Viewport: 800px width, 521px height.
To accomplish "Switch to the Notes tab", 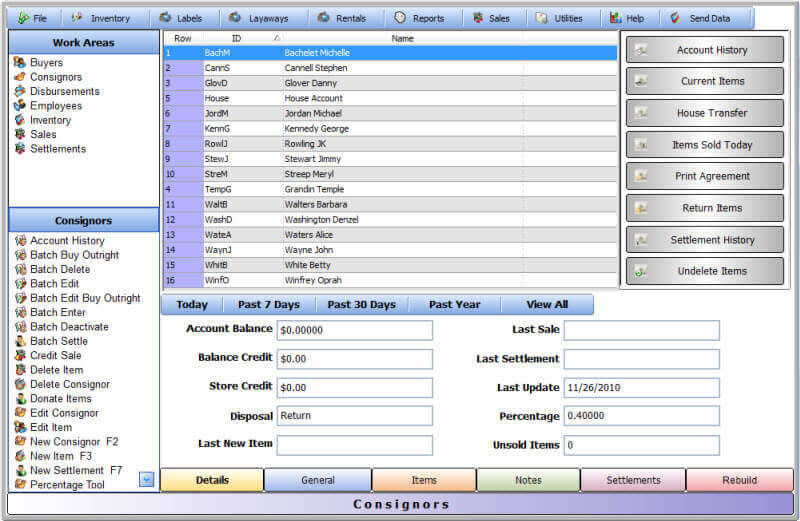I will click(x=528, y=480).
